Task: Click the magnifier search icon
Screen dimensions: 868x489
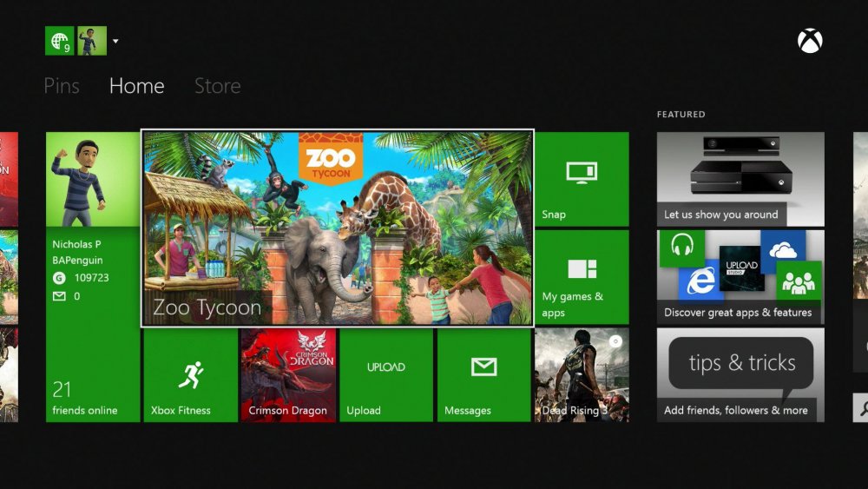Action: pos(860,406)
